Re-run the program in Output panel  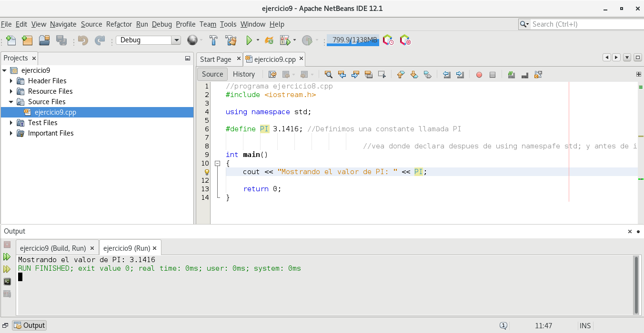[x=7, y=257]
